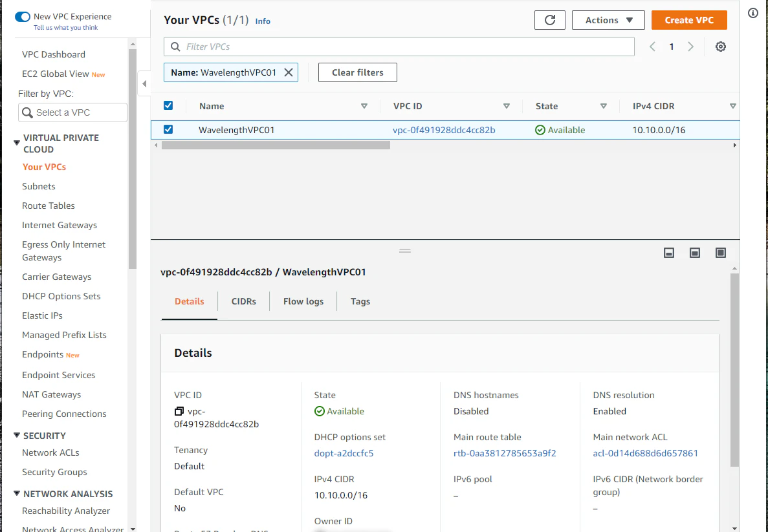Maximize the details split panel
Screen dimensions: 768x532
pos(720,253)
